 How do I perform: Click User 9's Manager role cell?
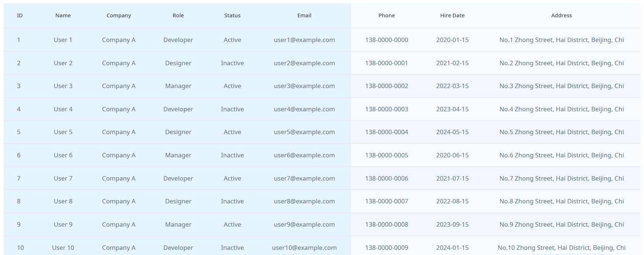pyautogui.click(x=178, y=224)
